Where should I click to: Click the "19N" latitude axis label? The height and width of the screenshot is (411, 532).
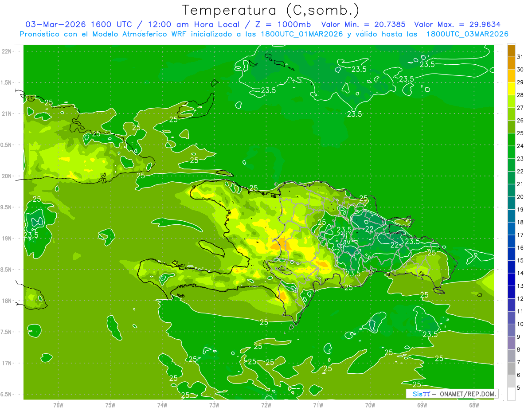[x=7, y=239]
